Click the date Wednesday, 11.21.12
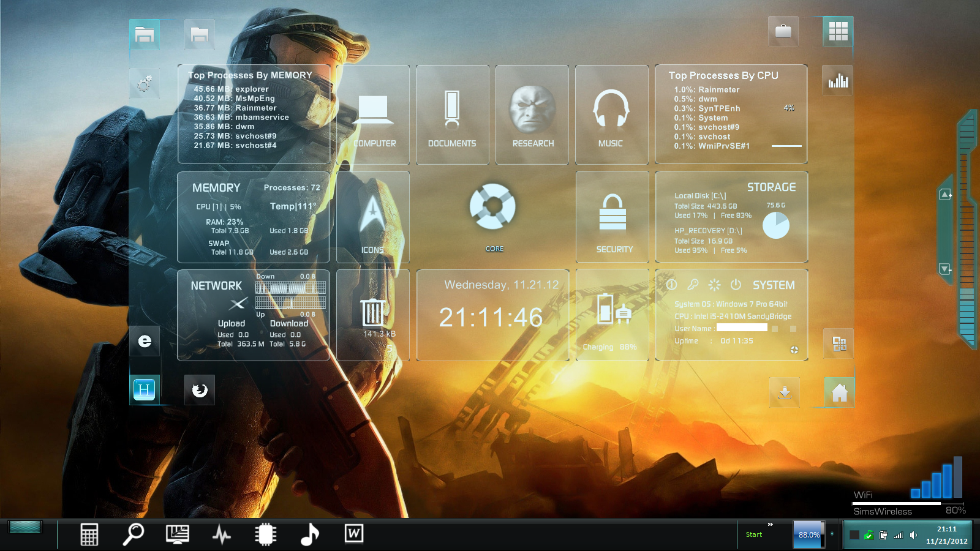Viewport: 980px width, 551px height. [502, 285]
